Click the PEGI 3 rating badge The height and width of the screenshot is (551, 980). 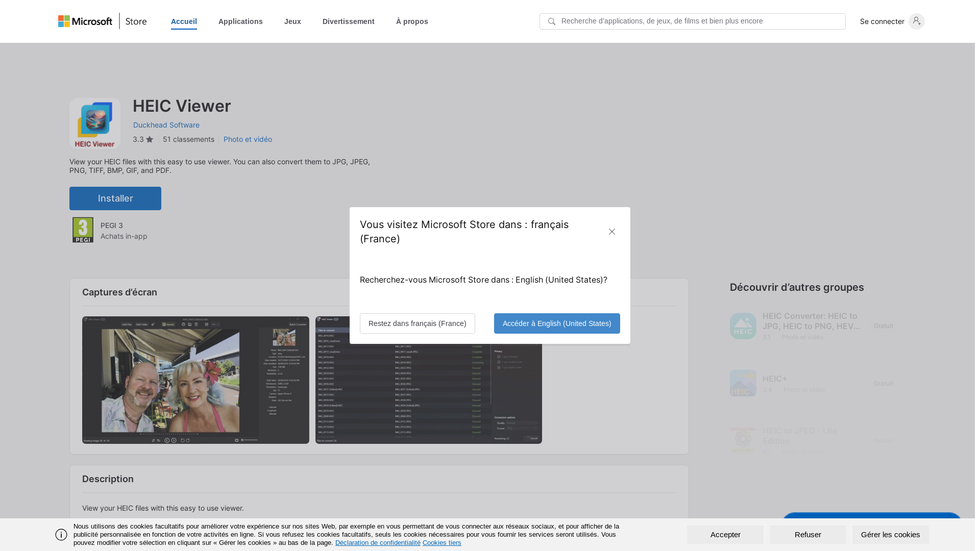(83, 230)
